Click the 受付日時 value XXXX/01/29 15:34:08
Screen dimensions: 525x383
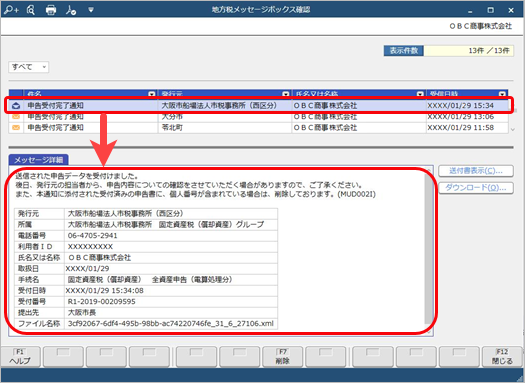click(x=104, y=291)
